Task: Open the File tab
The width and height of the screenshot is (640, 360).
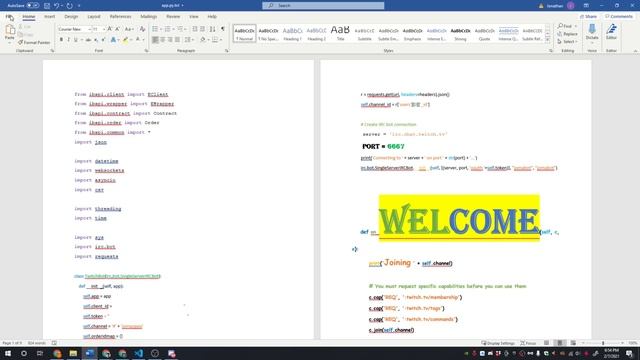Action: (9, 17)
